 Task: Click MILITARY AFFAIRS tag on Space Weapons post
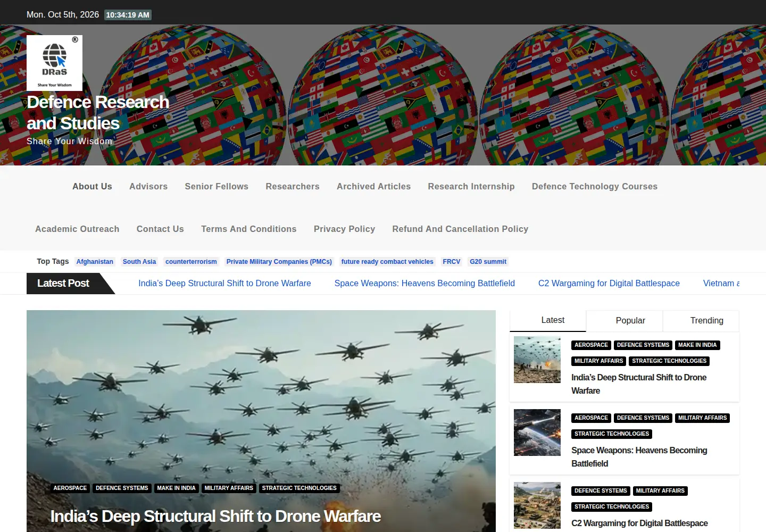[702, 418]
